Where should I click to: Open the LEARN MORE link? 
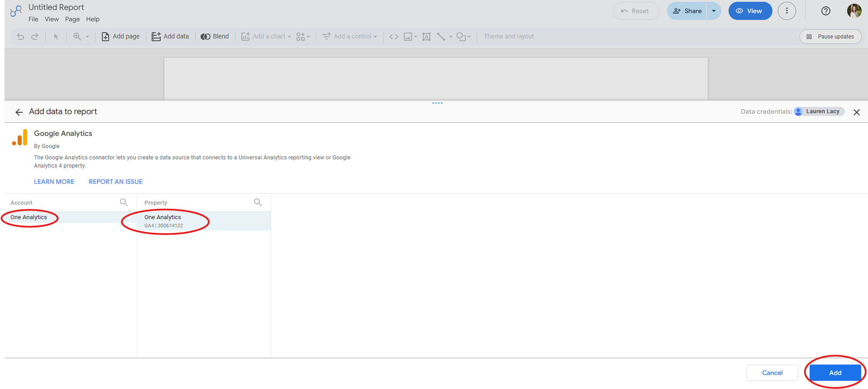(x=54, y=182)
